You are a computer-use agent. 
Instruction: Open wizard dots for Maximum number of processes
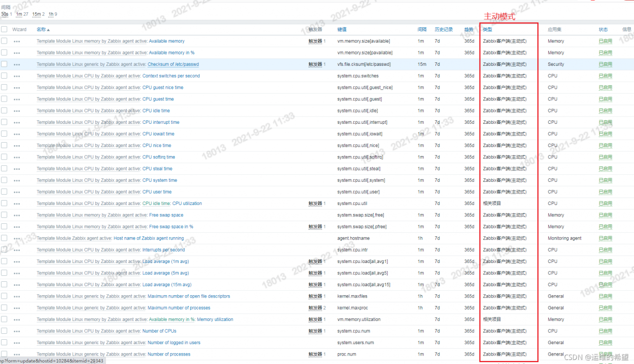(x=17, y=308)
